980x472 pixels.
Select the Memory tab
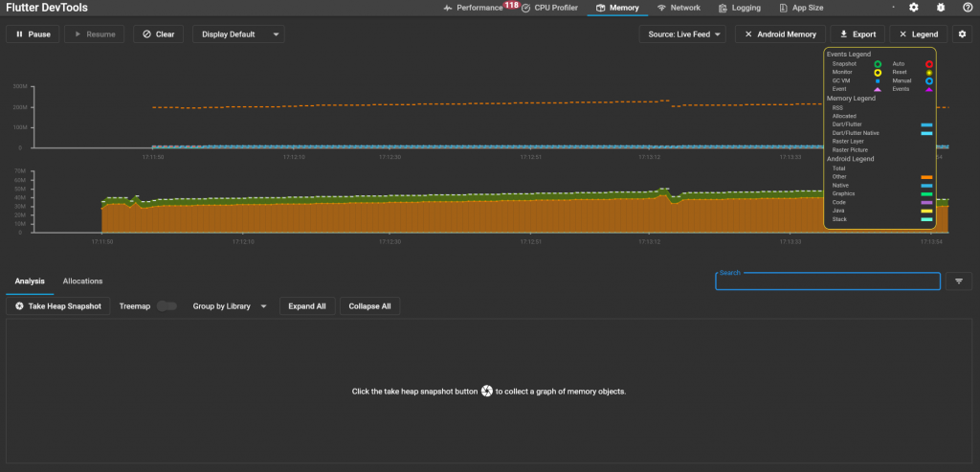pyautogui.click(x=617, y=8)
